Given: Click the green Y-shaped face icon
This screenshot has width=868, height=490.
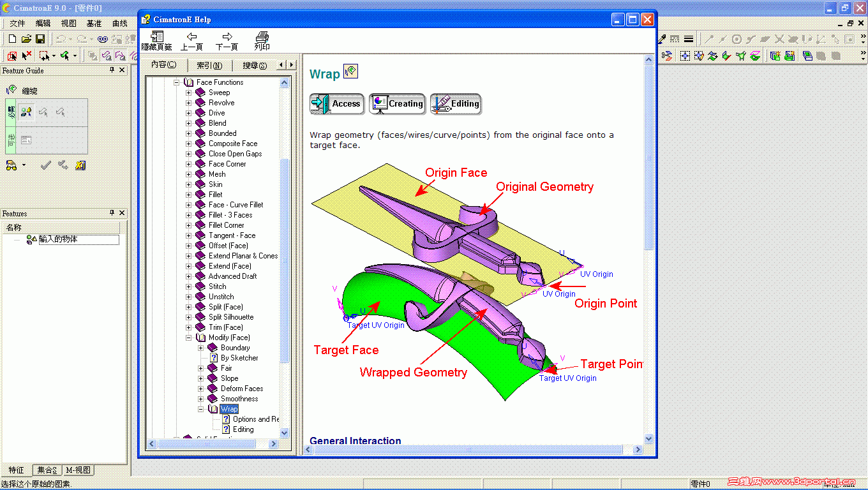Looking at the screenshot, I should point(741,56).
